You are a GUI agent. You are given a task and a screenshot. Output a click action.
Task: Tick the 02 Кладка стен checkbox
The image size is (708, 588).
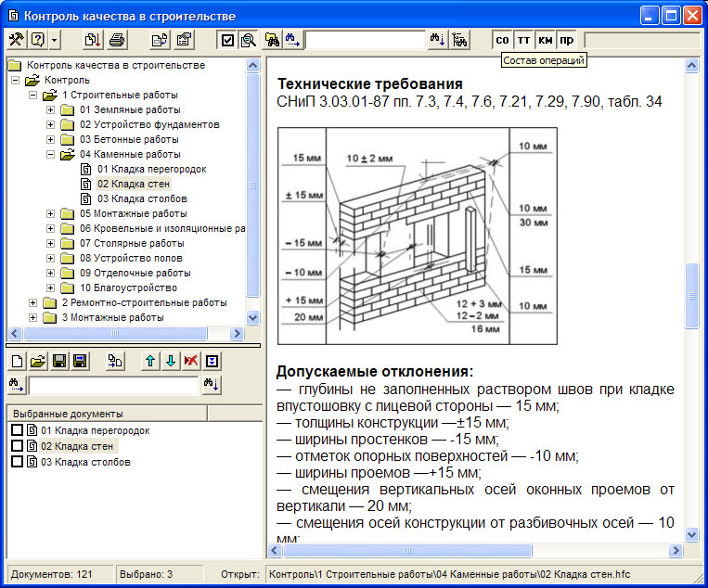point(17,446)
